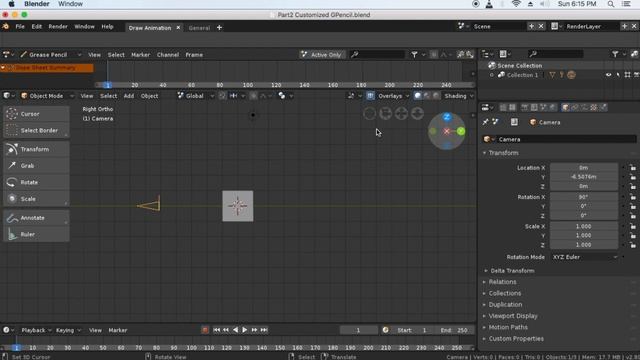Click the dope sheet filter funnel icon

(414, 54)
